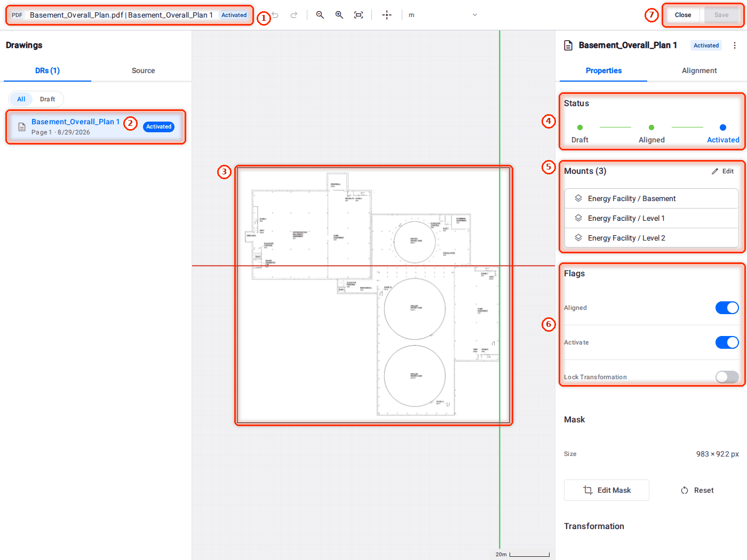Zoom in with the magnifier plus icon
This screenshot has height=560, width=747.
[x=339, y=15]
